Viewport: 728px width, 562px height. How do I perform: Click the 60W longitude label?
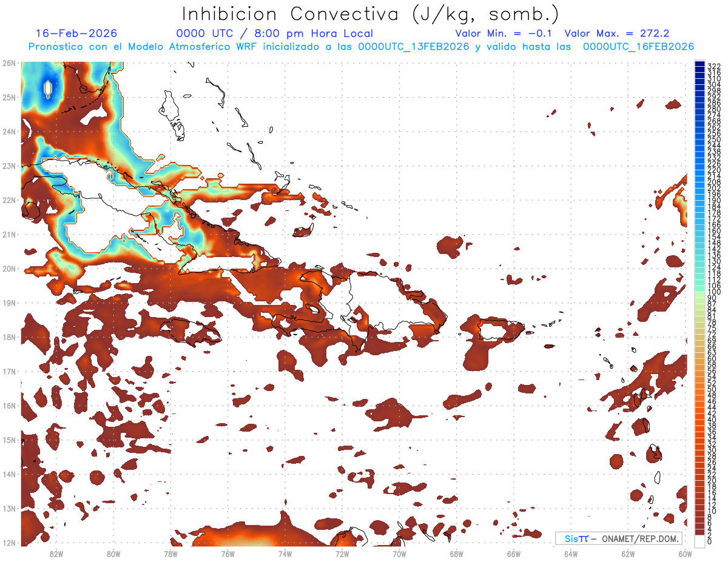coord(686,554)
